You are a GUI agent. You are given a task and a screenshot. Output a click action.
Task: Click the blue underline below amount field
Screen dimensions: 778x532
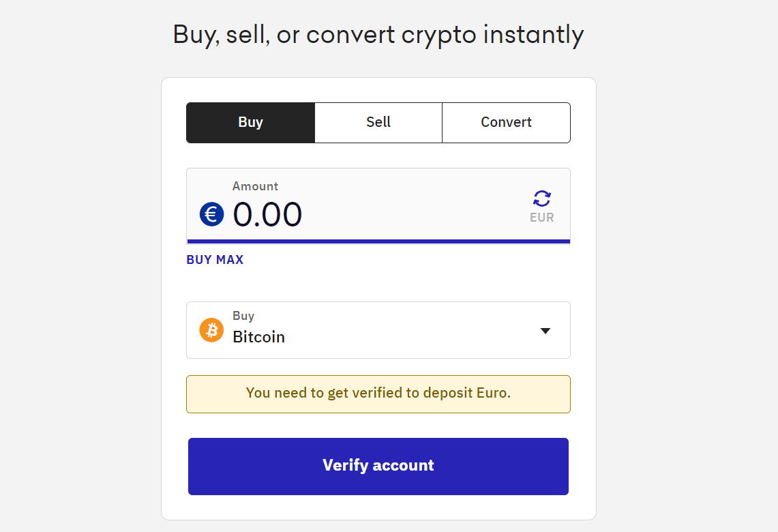(378, 241)
